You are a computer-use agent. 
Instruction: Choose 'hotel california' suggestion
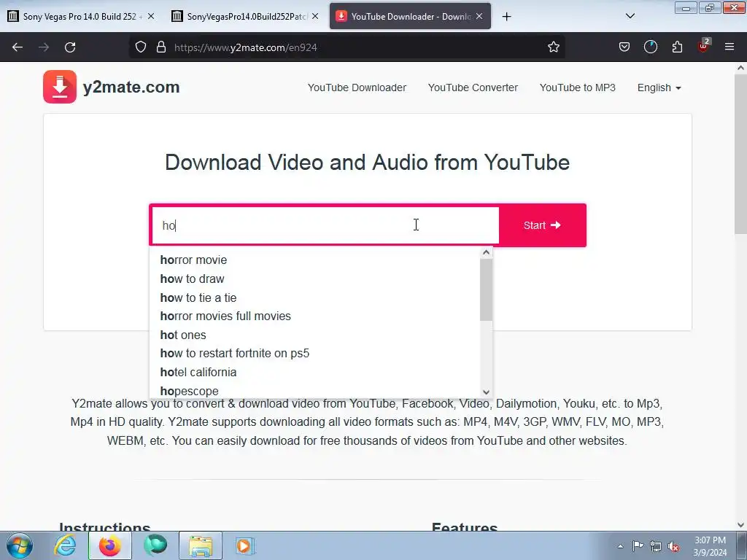[x=314, y=372]
